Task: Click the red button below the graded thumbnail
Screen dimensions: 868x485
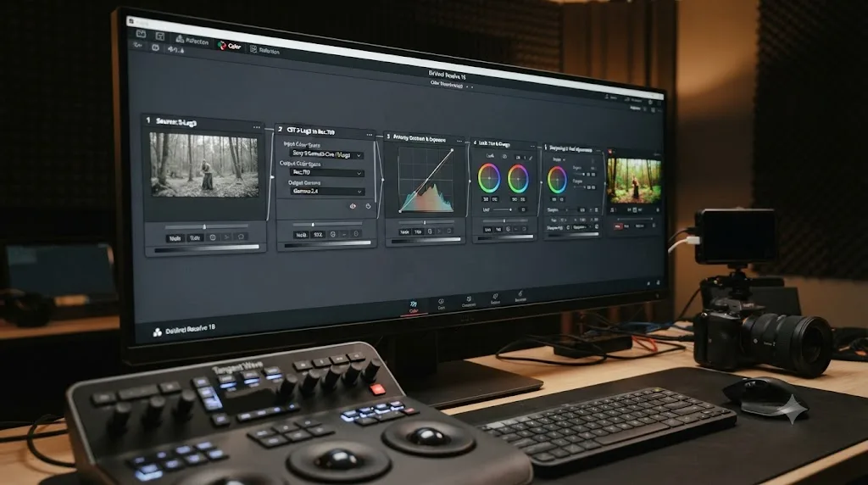Action: point(618,226)
